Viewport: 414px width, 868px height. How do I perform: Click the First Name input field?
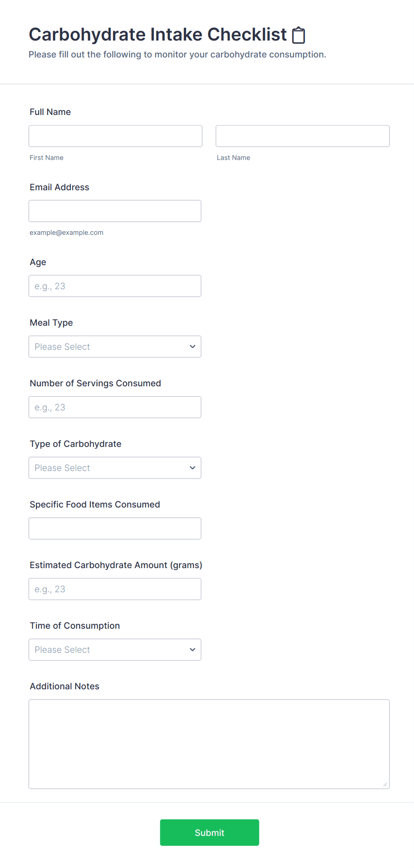tap(115, 136)
